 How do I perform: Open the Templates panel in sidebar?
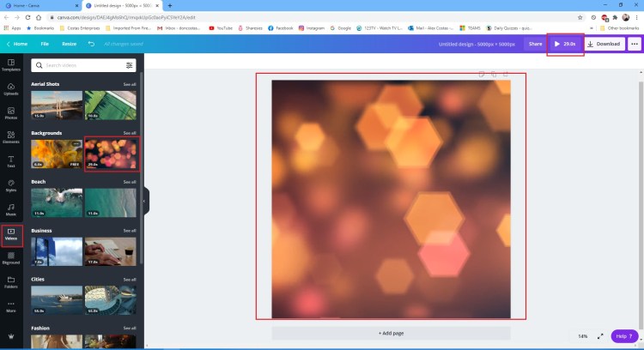[11, 64]
